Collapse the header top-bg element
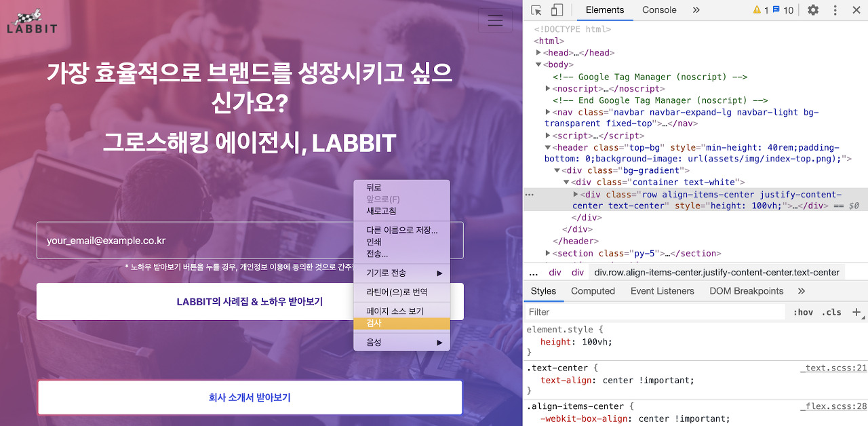The width and height of the screenshot is (868, 426). click(x=548, y=148)
